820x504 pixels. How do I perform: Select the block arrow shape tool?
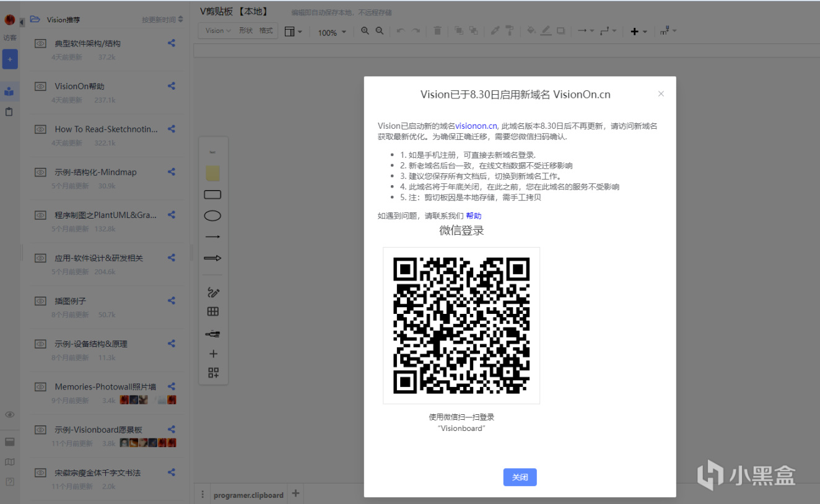(x=212, y=258)
